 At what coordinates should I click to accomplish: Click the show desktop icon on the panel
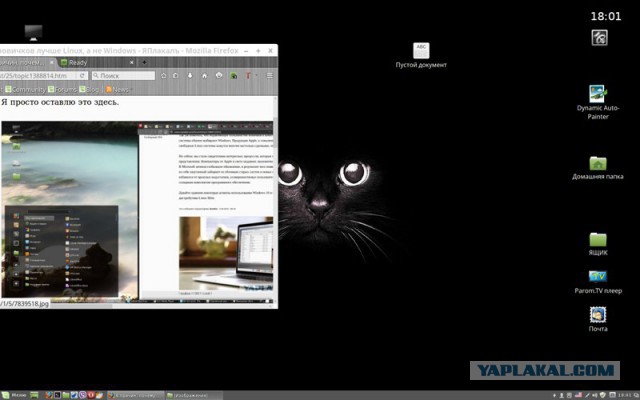click(34, 395)
